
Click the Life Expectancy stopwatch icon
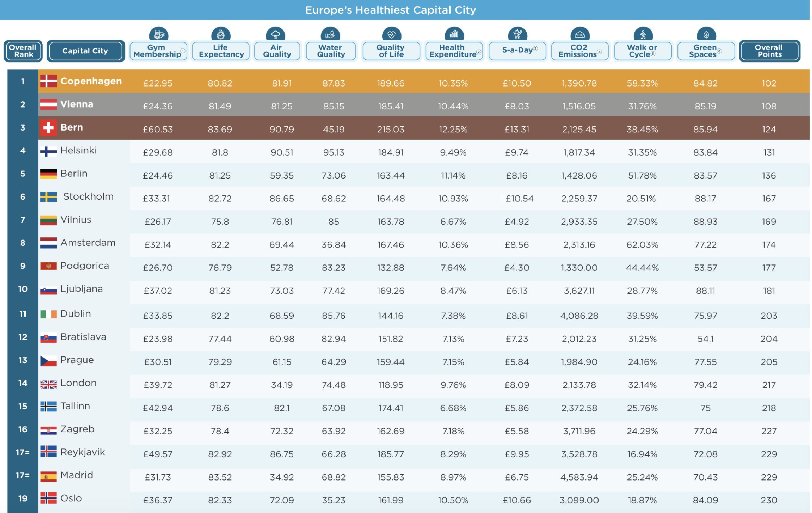(221, 35)
